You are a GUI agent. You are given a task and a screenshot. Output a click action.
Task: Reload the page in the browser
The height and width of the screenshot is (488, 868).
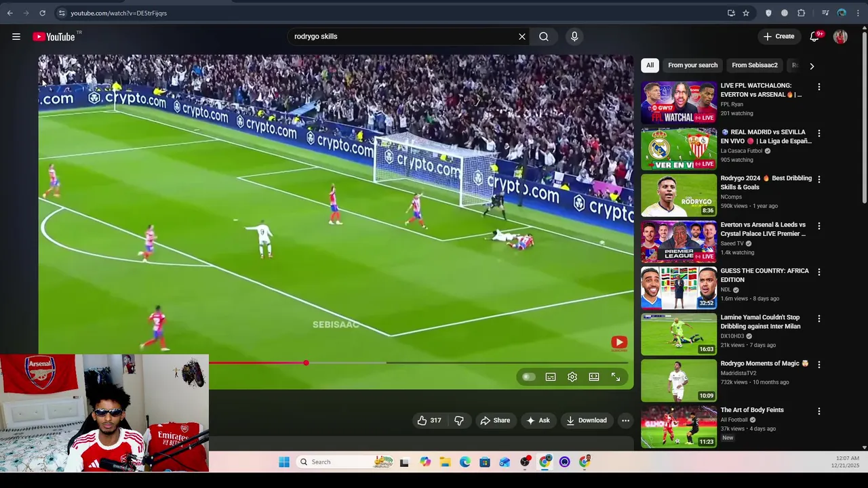point(42,13)
